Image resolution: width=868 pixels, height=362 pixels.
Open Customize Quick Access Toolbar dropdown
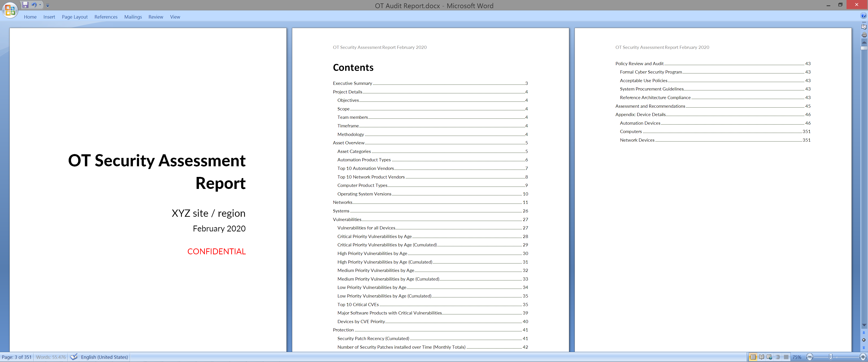tap(47, 5)
